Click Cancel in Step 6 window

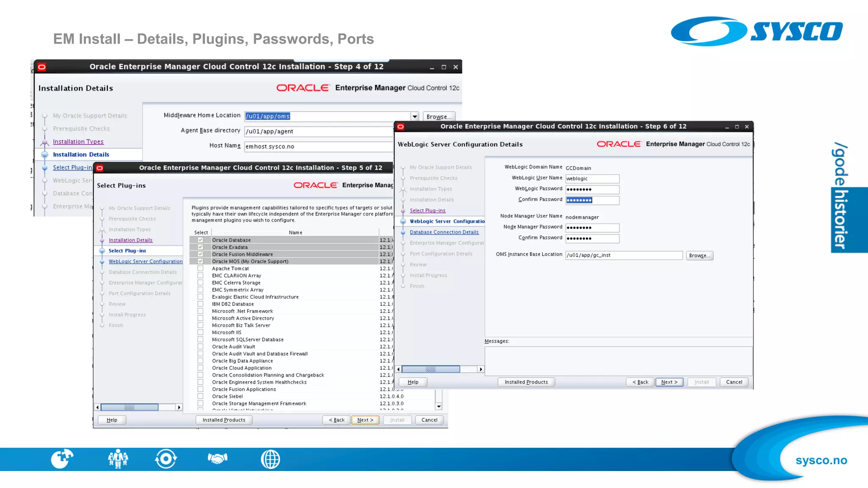pyautogui.click(x=734, y=382)
